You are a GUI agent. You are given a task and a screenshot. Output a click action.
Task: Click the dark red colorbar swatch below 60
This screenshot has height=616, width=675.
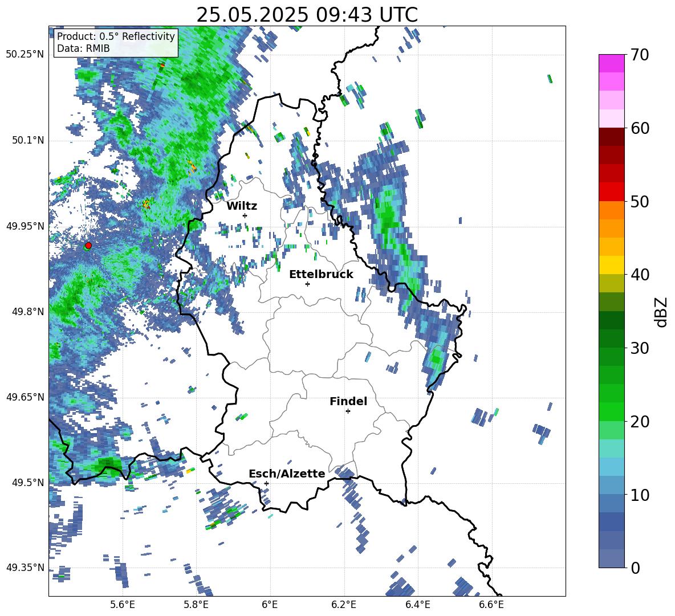[612, 137]
